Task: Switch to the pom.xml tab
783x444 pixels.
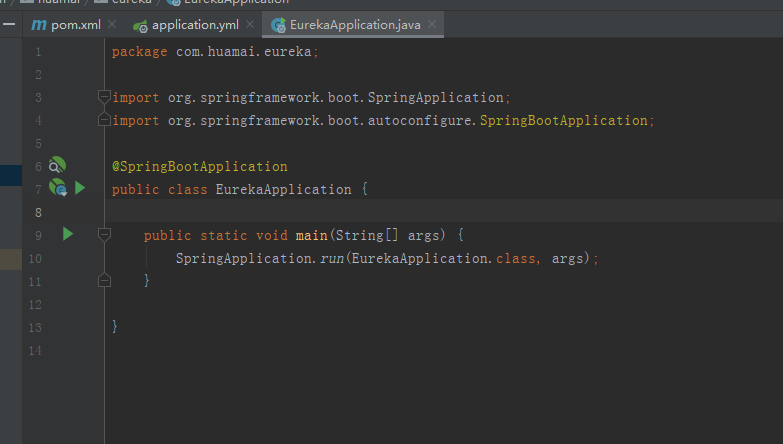Action: 76,25
